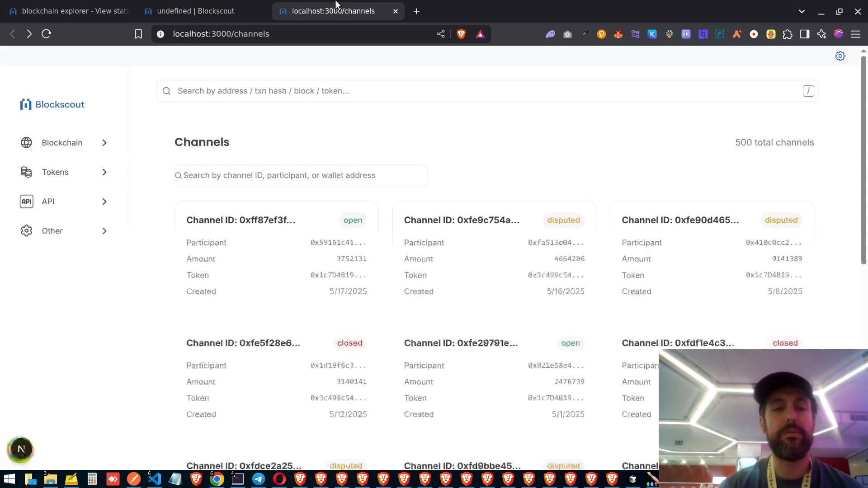Click the Other gear icon in sidebar
868x488 pixels.
click(x=26, y=231)
